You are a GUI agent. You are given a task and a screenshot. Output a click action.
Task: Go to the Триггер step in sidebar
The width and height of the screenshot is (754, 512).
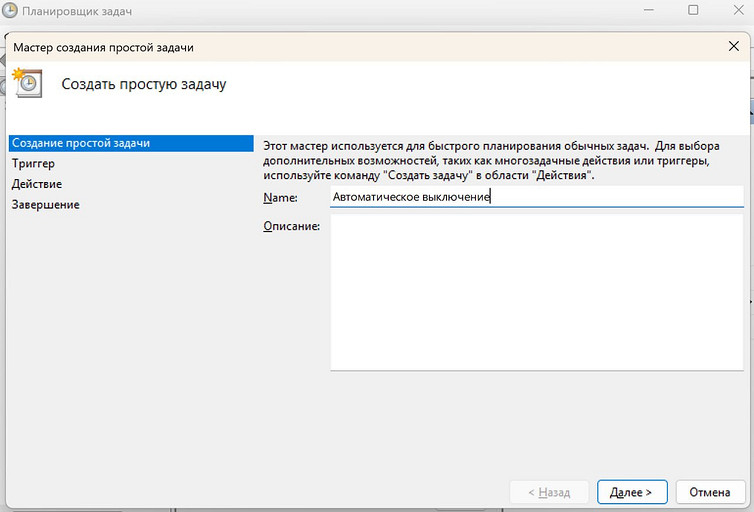33,163
